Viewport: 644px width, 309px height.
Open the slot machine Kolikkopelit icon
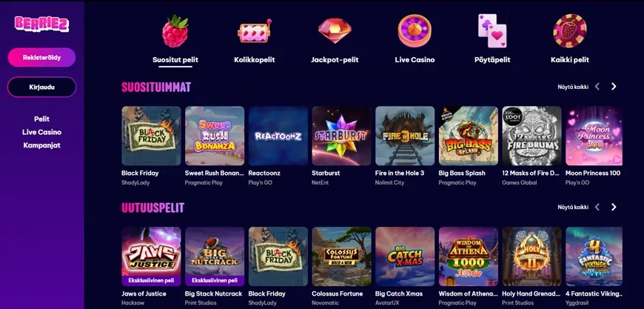[254, 31]
